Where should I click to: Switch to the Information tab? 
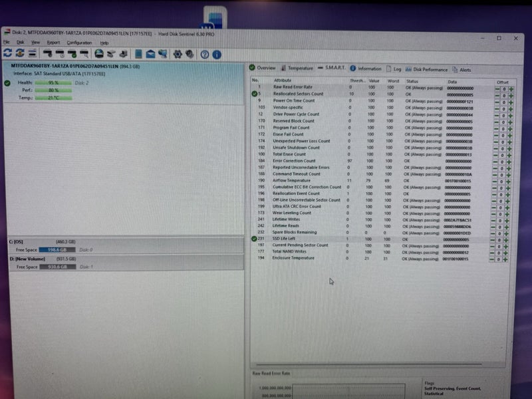(365, 68)
